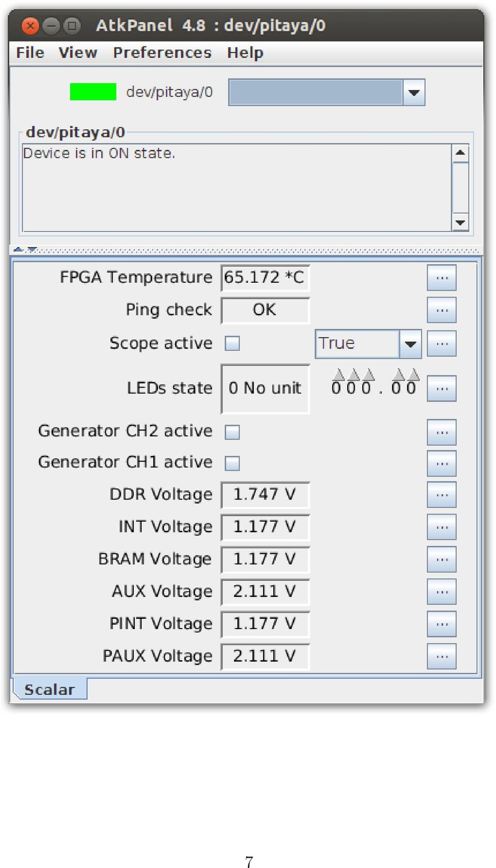Open the File menu
Screen dimensions: 496x868
[x=30, y=53]
